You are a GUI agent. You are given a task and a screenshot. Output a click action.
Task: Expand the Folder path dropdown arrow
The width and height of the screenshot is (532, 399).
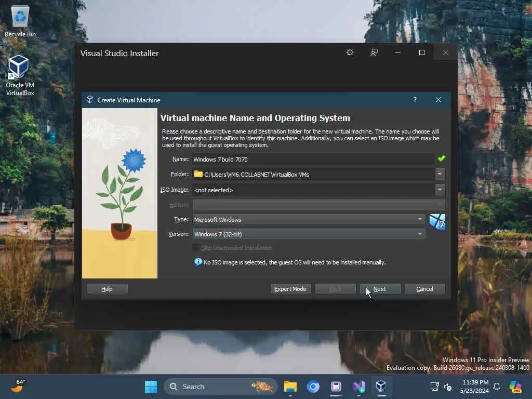[440, 174]
